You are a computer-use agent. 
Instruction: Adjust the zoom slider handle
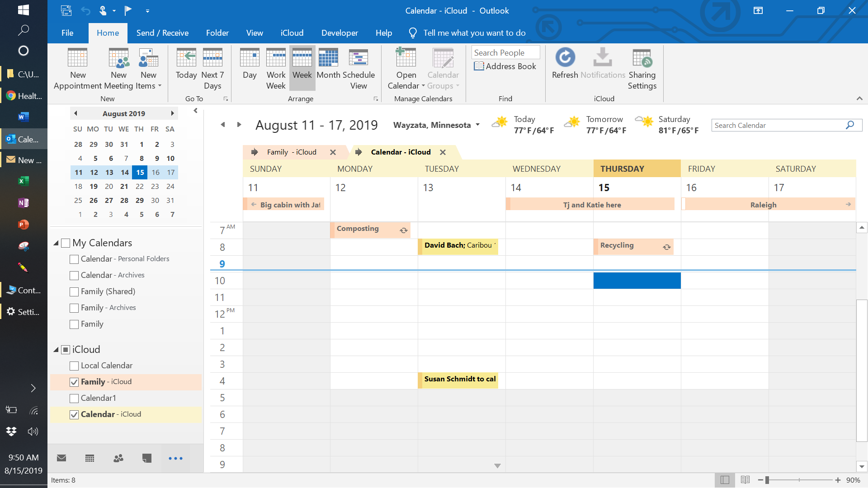point(767,480)
